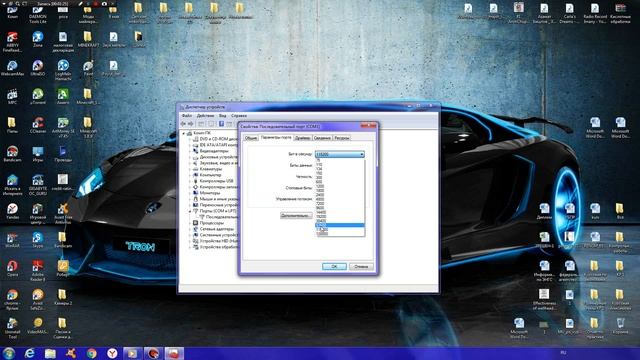Open the Вид menu in Device Manager

click(222, 116)
